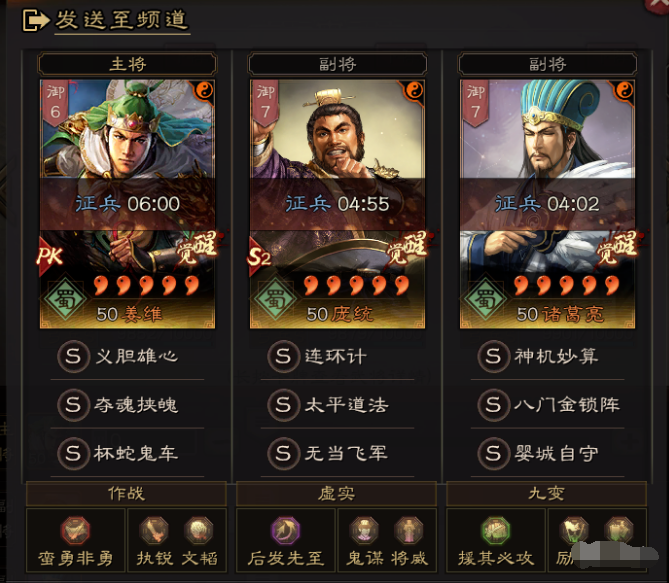Open the 发送至频道 link

[122, 20]
